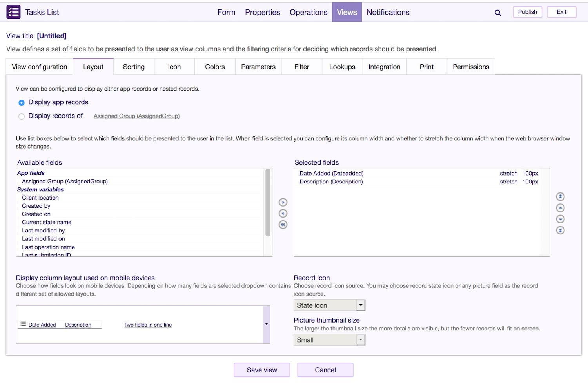Click stretch setting for Date Added row
The image size is (588, 383).
point(509,173)
